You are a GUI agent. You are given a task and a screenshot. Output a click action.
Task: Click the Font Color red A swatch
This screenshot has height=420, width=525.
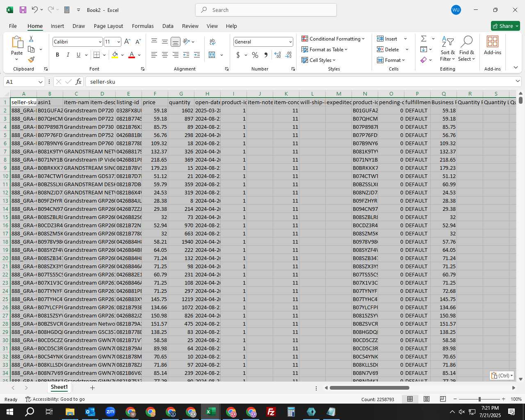pos(132,55)
